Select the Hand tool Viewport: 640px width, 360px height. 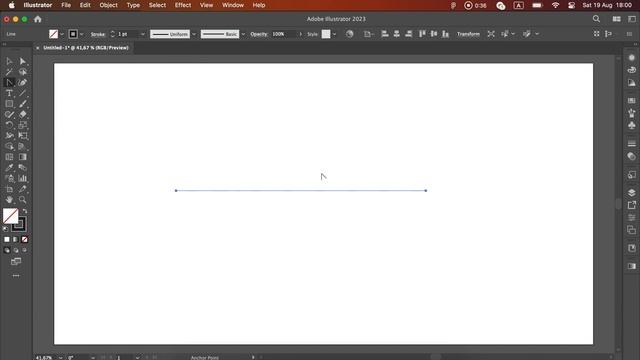[9, 200]
